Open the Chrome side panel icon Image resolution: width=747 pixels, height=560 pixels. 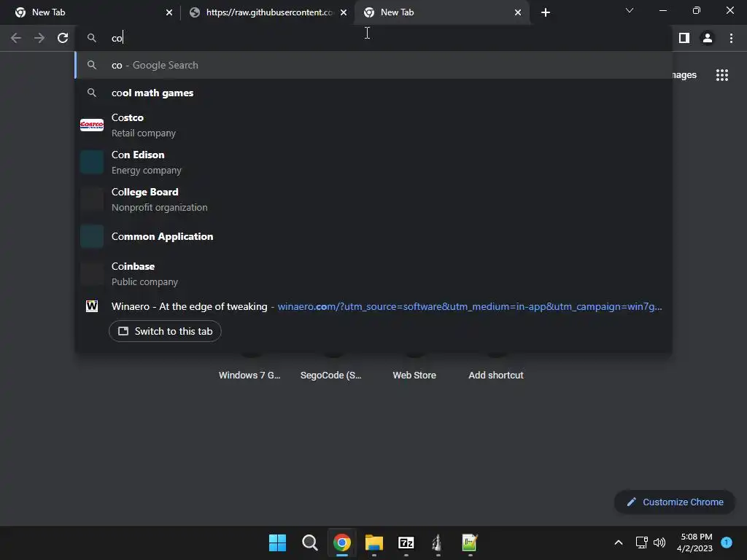pos(684,38)
